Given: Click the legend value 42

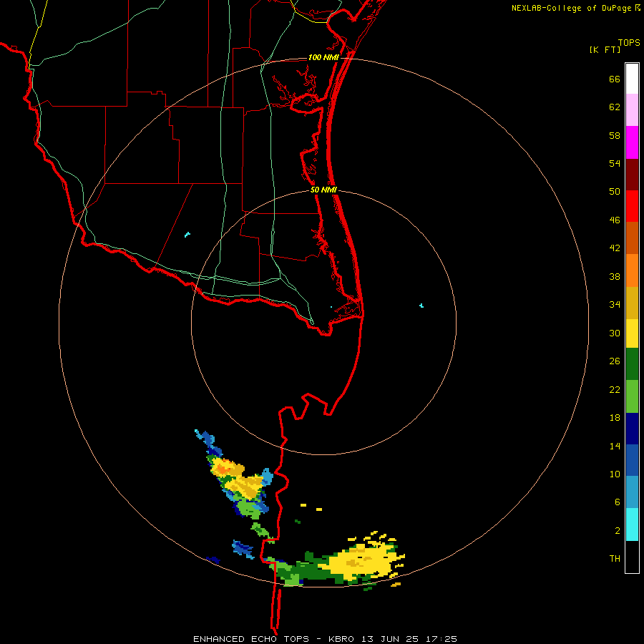Looking at the screenshot, I should click(615, 248).
